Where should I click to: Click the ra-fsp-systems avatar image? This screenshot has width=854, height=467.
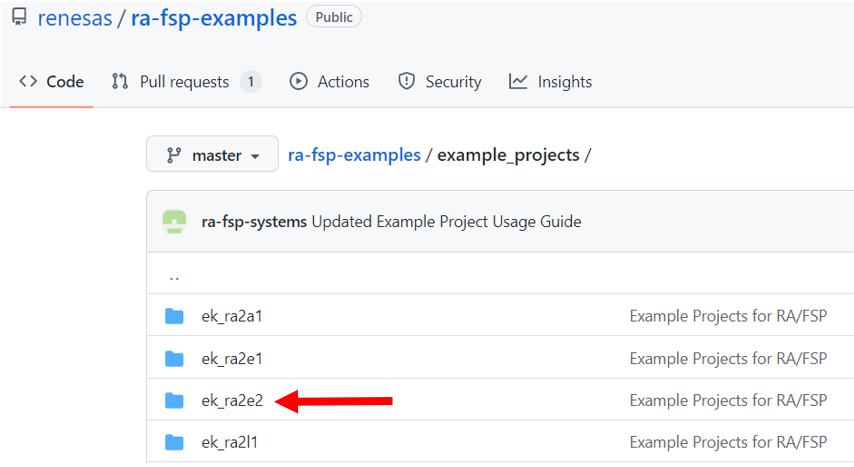click(174, 222)
